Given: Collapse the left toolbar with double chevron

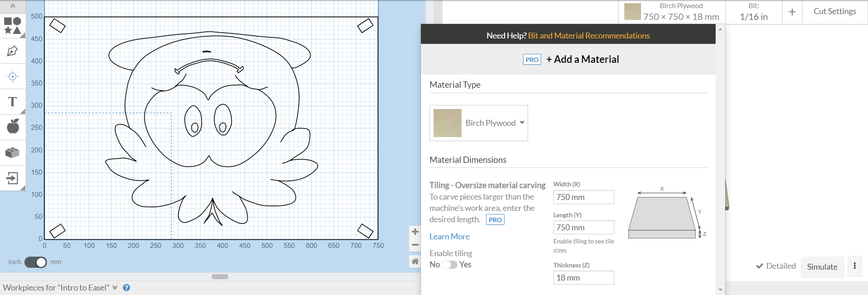Looking at the screenshot, I should [x=13, y=6].
